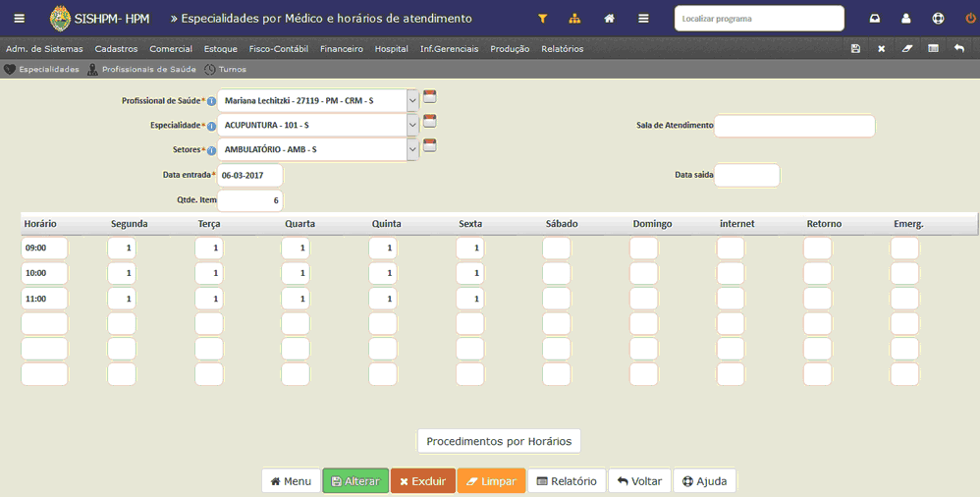Open the Produção menu
This screenshot has width=980, height=497.
point(510,49)
